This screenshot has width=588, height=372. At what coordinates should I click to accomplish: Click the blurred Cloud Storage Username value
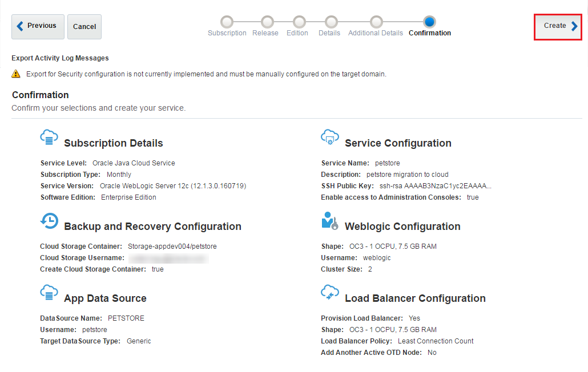[168, 258]
